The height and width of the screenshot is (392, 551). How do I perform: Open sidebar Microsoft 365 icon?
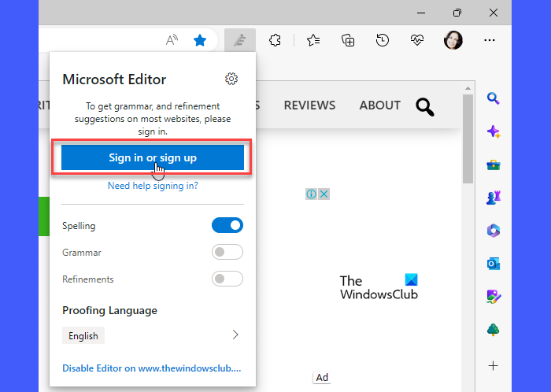tap(494, 231)
